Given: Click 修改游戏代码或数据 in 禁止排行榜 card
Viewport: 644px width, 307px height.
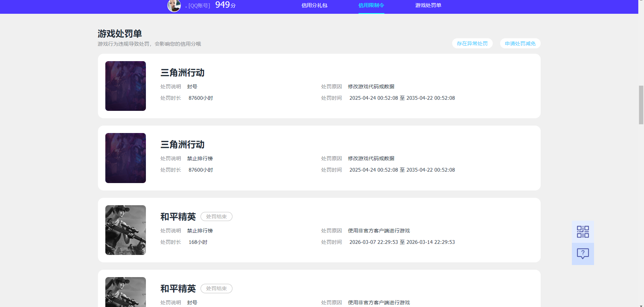Looking at the screenshot, I should tap(371, 159).
